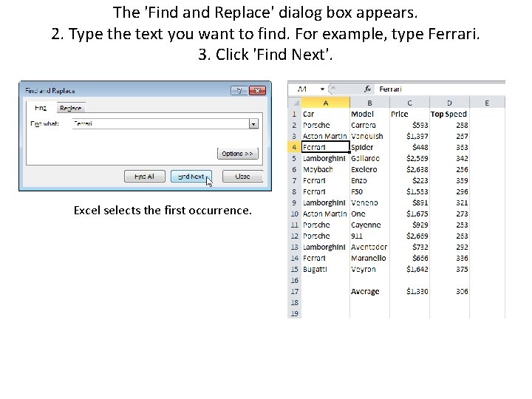This screenshot has width=532, height=399.
Task: Click '375' top speed cell
Action: tap(449, 269)
